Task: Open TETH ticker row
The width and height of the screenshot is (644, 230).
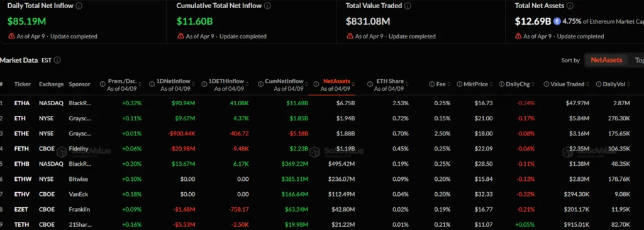Action: pos(22,225)
